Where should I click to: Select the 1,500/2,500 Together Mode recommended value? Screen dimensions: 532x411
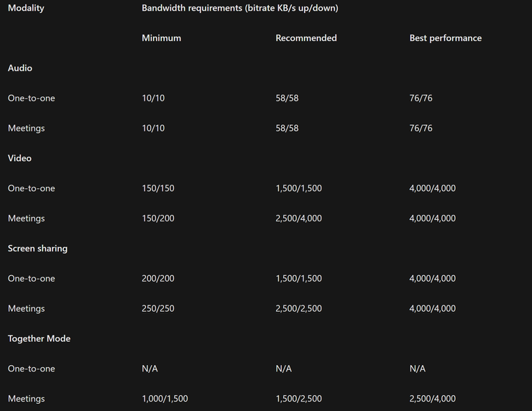tap(298, 399)
